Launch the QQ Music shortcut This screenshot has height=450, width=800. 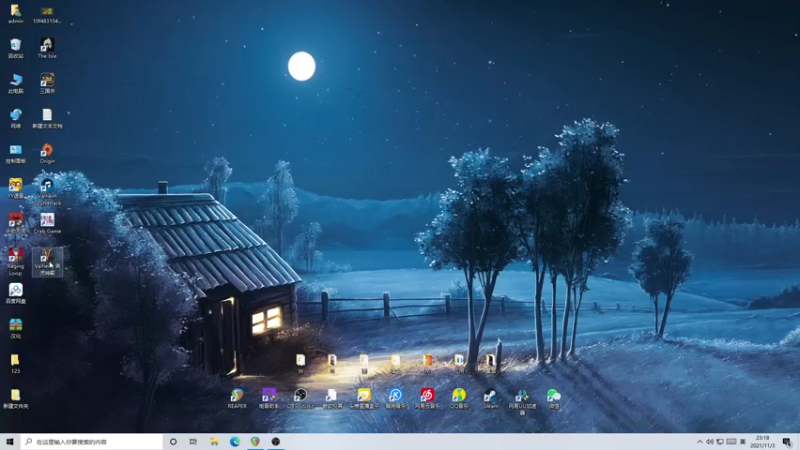(x=459, y=398)
